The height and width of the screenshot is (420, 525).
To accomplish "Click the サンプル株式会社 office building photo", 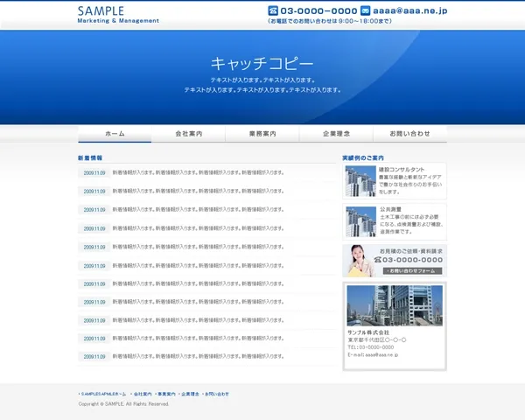I will coord(394,305).
